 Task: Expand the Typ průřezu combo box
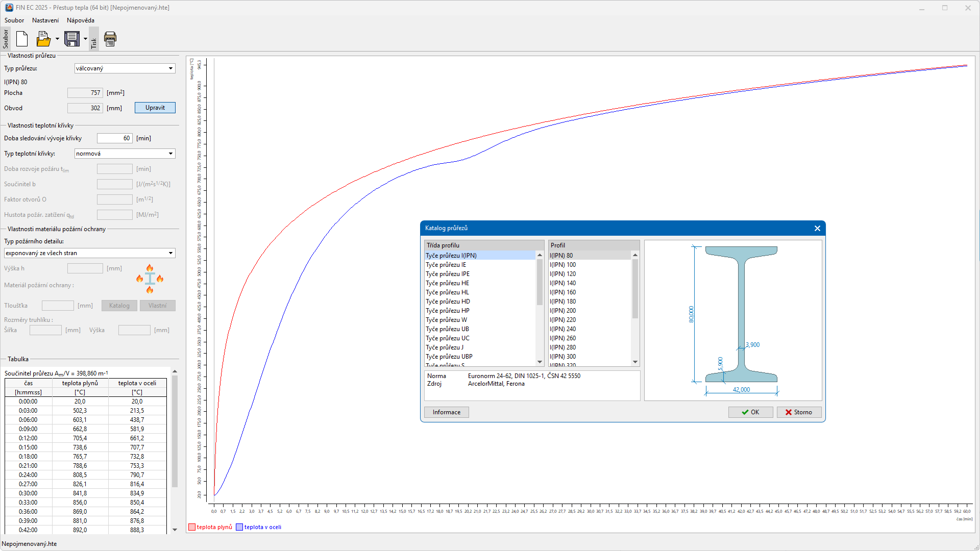click(x=170, y=68)
